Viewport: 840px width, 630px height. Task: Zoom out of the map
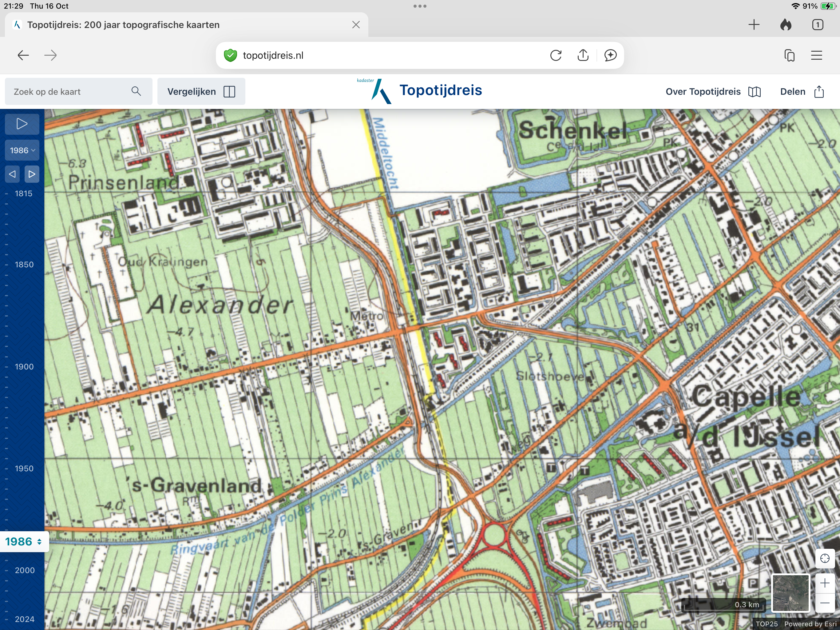click(824, 603)
